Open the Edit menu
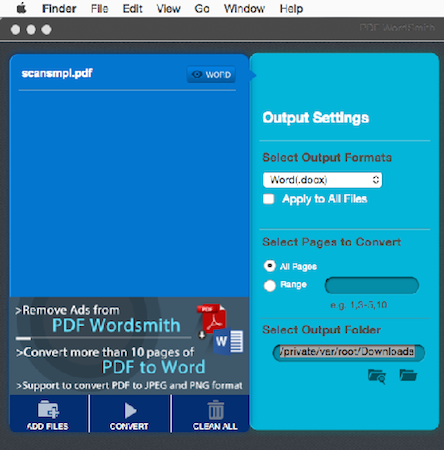This screenshot has width=444, height=450. tap(132, 8)
